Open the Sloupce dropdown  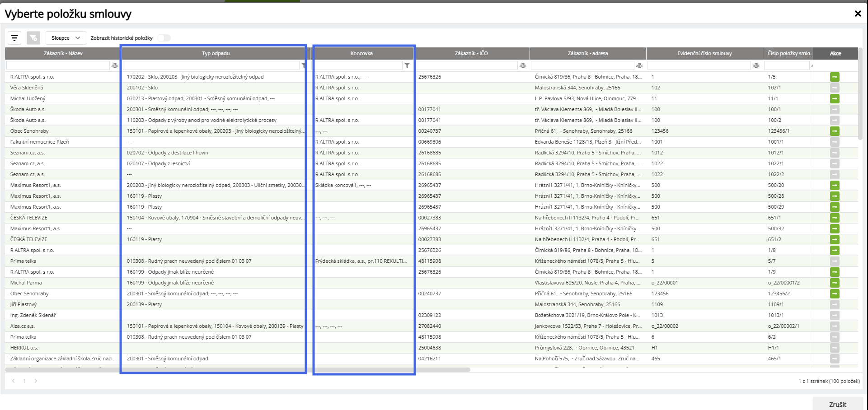(x=66, y=38)
